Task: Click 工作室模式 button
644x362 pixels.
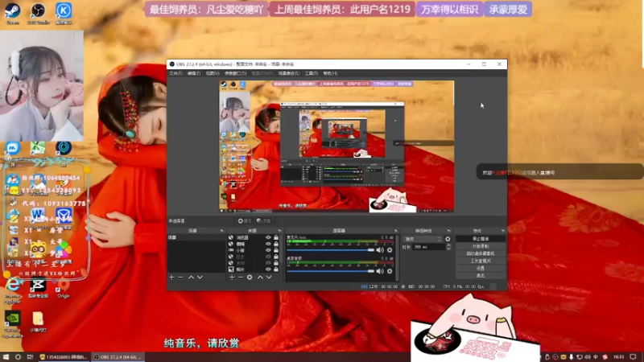Action: pos(481,261)
